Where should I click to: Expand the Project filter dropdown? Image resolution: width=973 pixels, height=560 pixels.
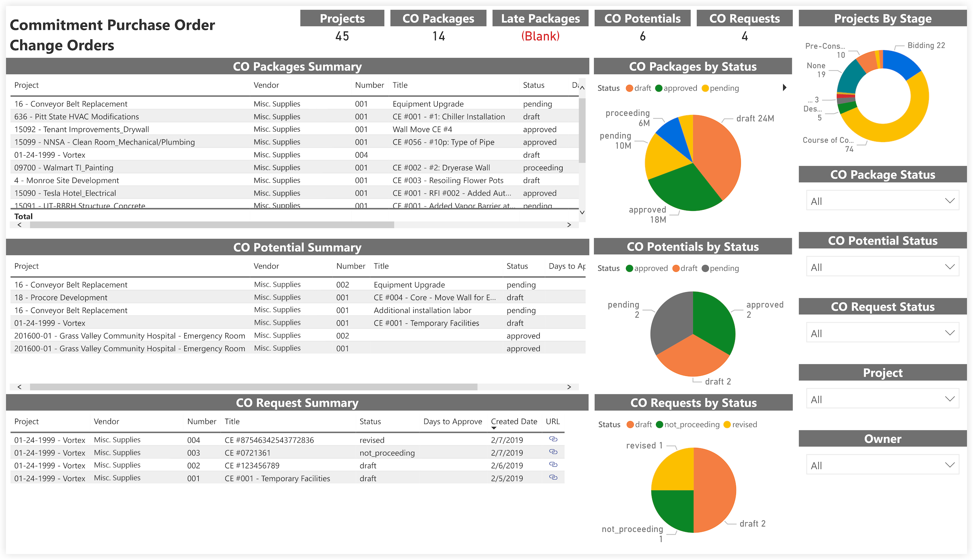[883, 399]
